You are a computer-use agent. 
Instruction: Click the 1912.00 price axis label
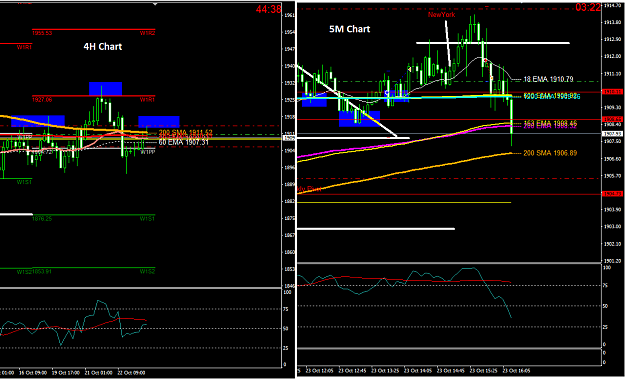coord(612,57)
